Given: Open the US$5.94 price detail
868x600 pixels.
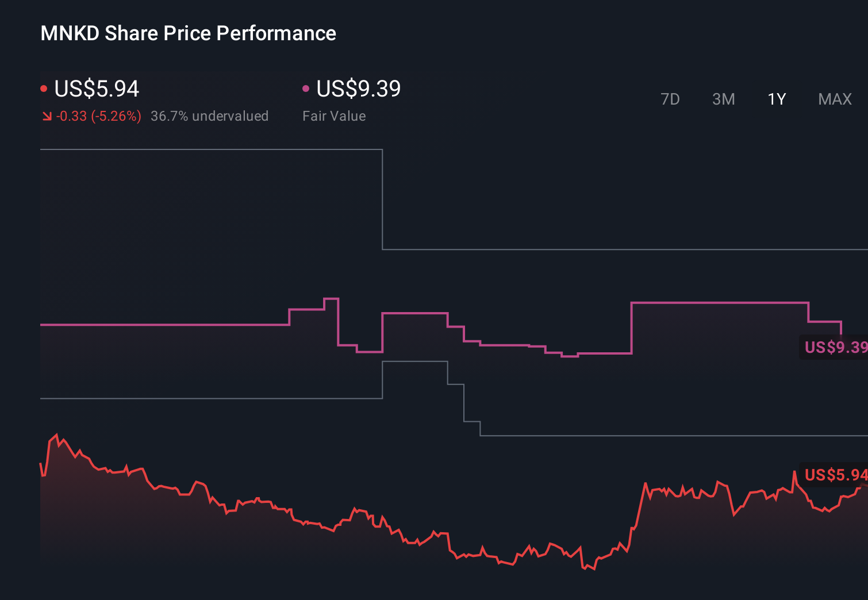Looking at the screenshot, I should pyautogui.click(x=96, y=89).
